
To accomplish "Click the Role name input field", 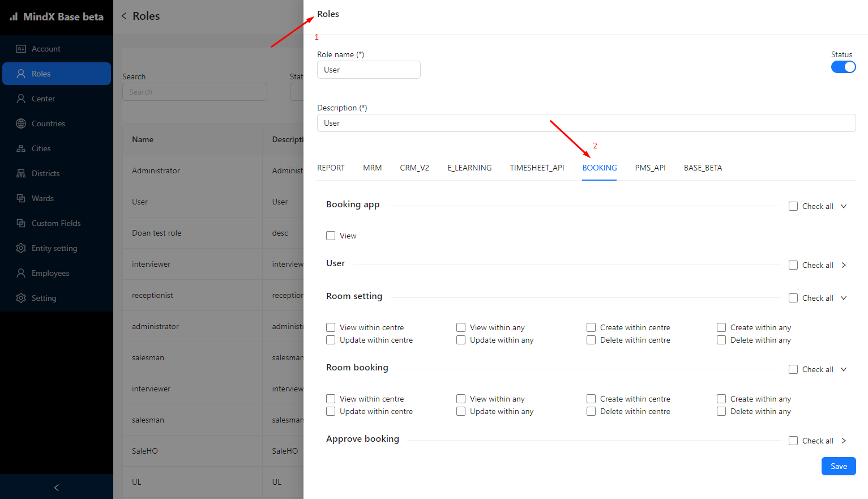I will (x=369, y=70).
